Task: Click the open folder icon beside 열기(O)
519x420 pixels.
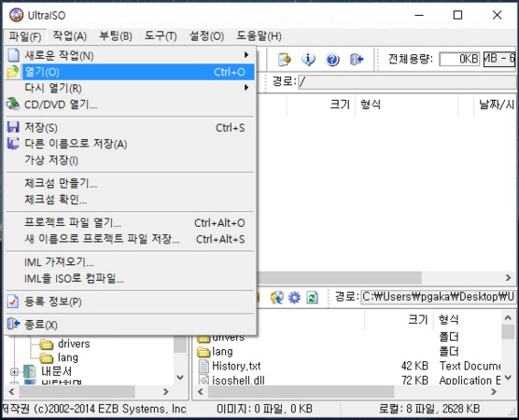Action: click(13, 72)
